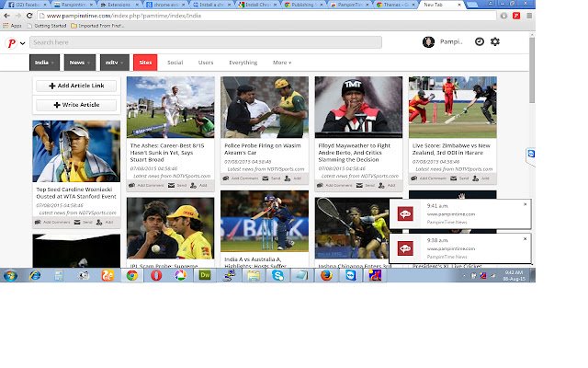Add comment on the Ashes article
This screenshot has width=588, height=368.
click(x=147, y=186)
